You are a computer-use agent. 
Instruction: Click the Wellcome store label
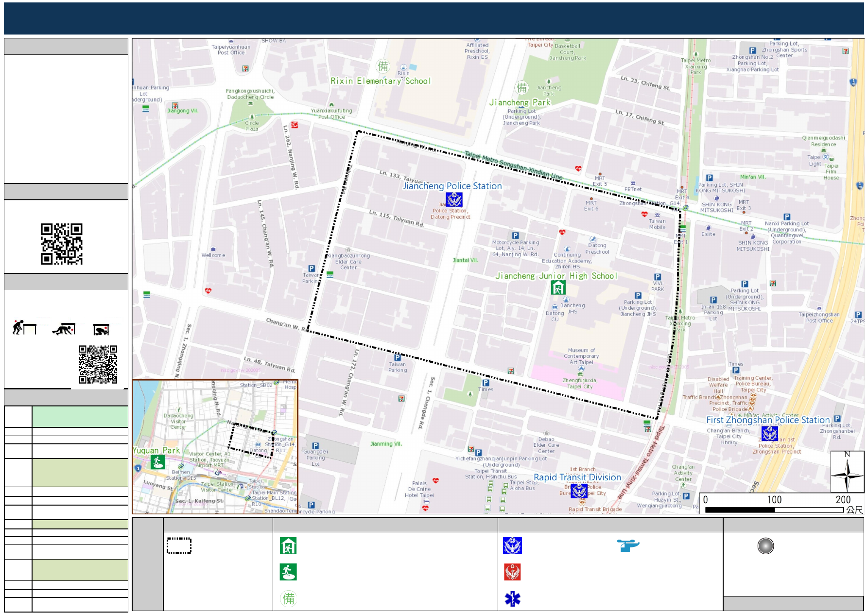coord(213,255)
